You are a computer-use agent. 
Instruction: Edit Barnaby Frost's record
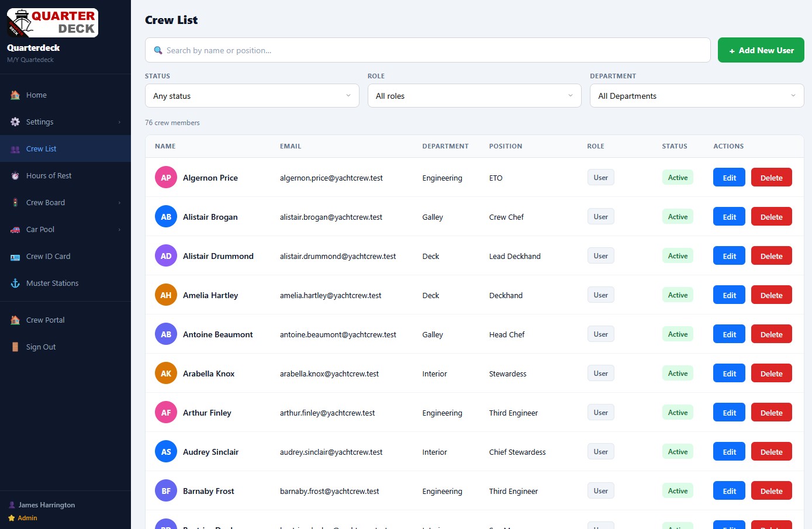[729, 491]
